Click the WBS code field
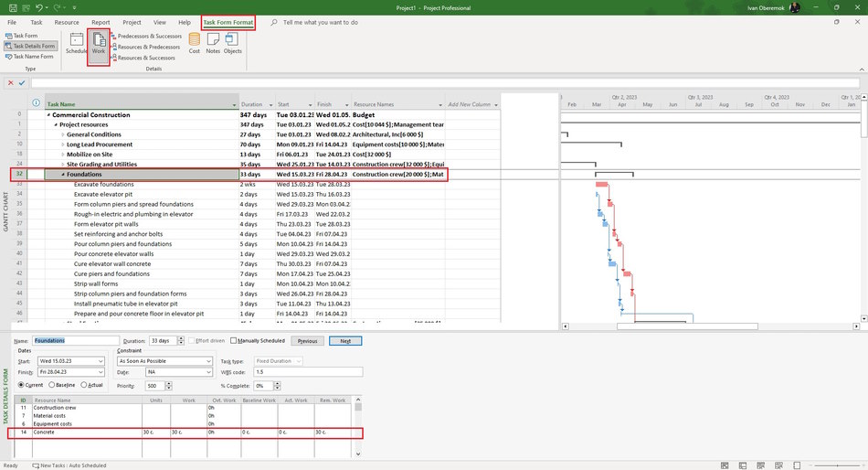Viewport: 868px width, 470px height. coord(308,372)
